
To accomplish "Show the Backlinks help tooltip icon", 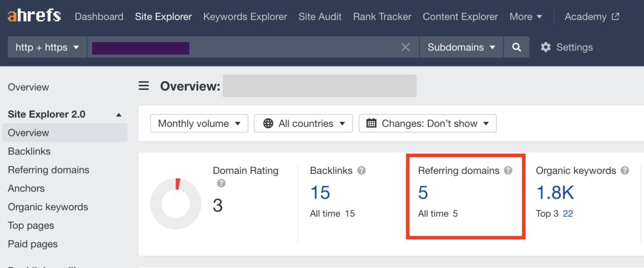I will pyautogui.click(x=361, y=170).
